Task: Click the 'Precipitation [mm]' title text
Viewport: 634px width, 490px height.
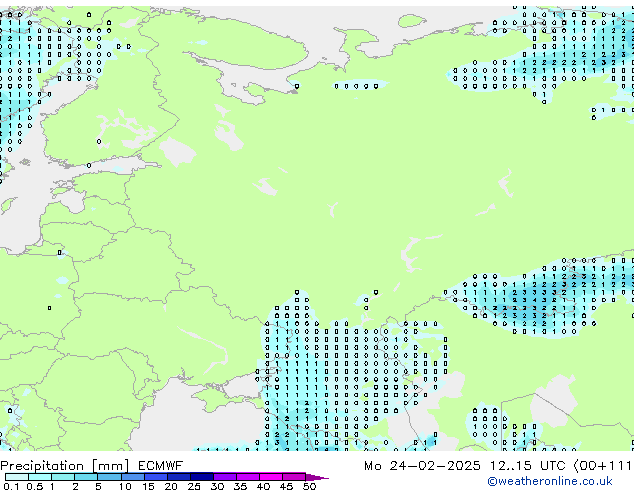Action: pos(65,466)
